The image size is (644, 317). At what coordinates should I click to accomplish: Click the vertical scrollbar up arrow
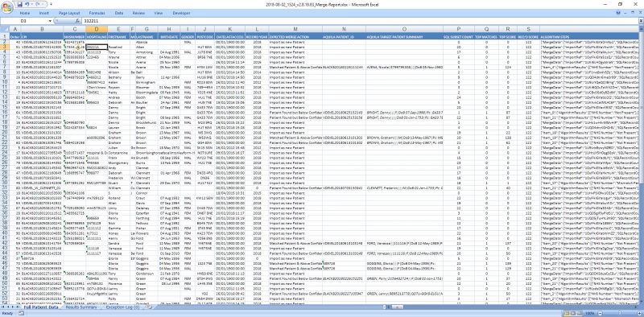pyautogui.click(x=641, y=29)
